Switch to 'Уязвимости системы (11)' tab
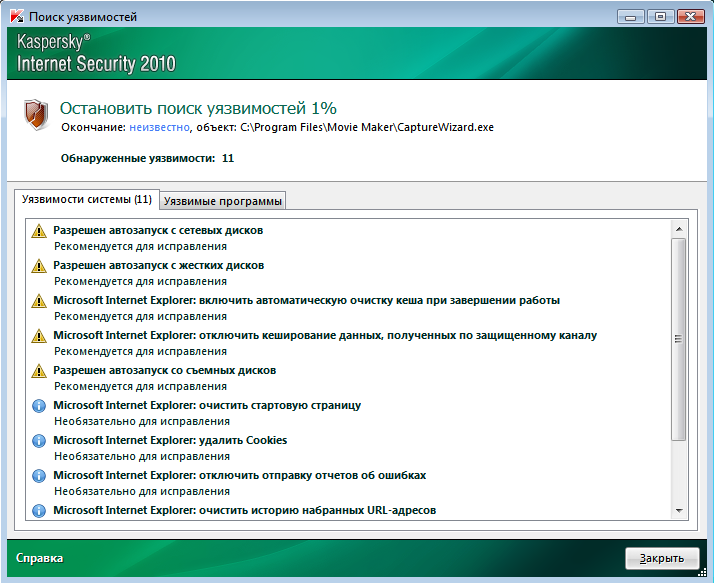Screen dimensions: 714x583 [87, 199]
